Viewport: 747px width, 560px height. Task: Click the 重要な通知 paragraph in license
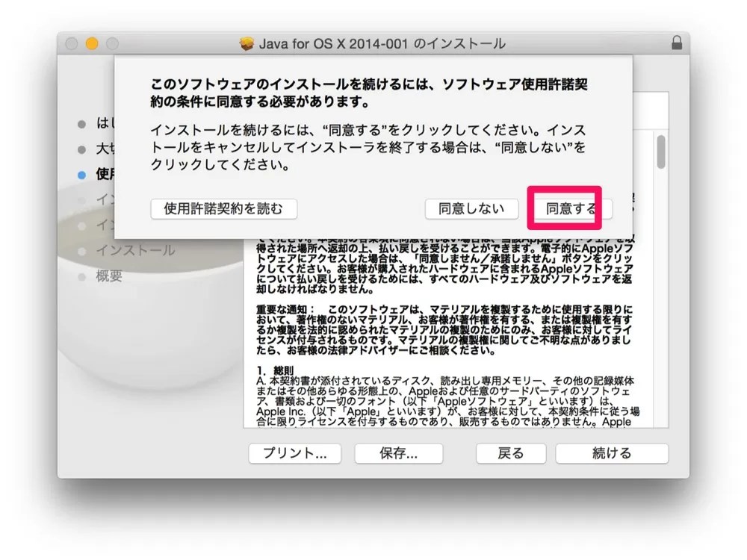pos(444,329)
